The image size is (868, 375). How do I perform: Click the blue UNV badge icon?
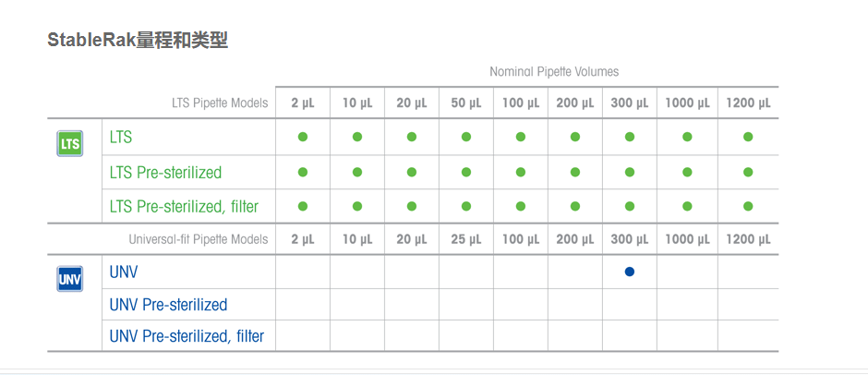click(x=70, y=279)
